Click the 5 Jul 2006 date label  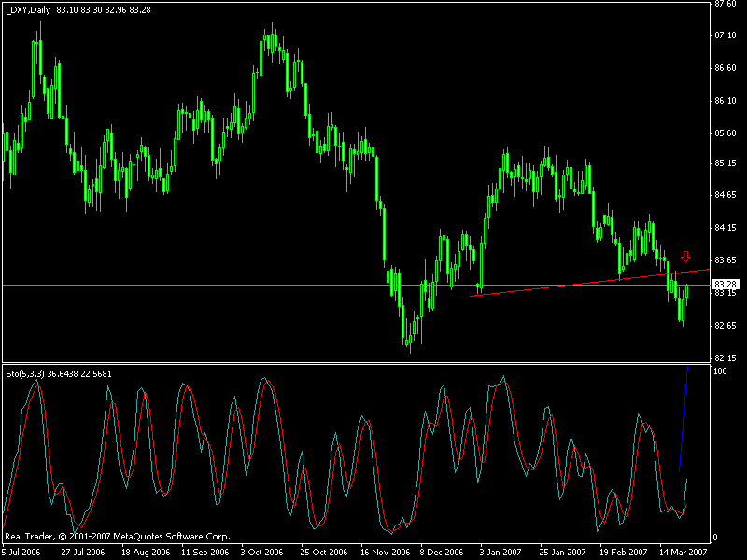pos(22,552)
